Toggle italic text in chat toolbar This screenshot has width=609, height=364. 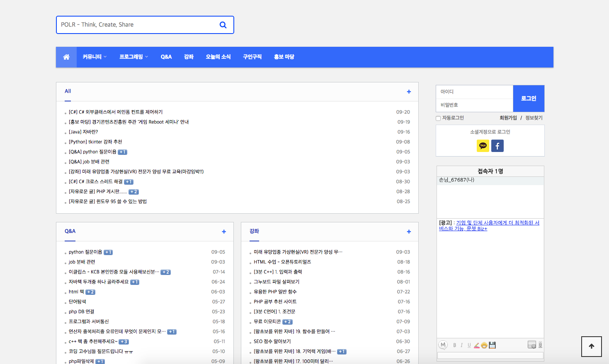pyautogui.click(x=461, y=345)
